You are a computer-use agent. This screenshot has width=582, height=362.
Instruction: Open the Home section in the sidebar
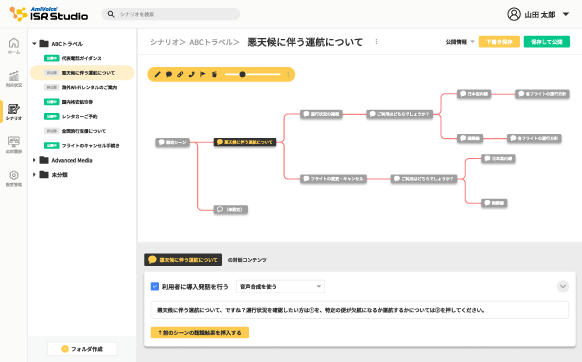coord(14,46)
